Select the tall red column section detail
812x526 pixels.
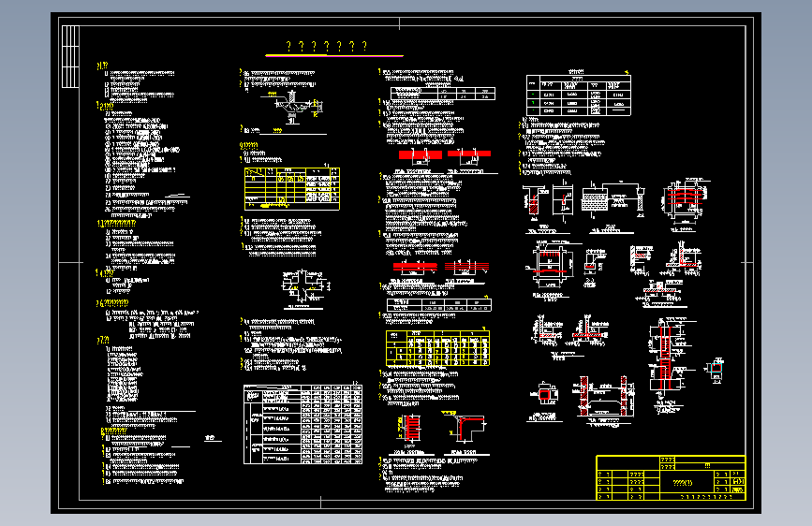pyautogui.click(x=666, y=358)
